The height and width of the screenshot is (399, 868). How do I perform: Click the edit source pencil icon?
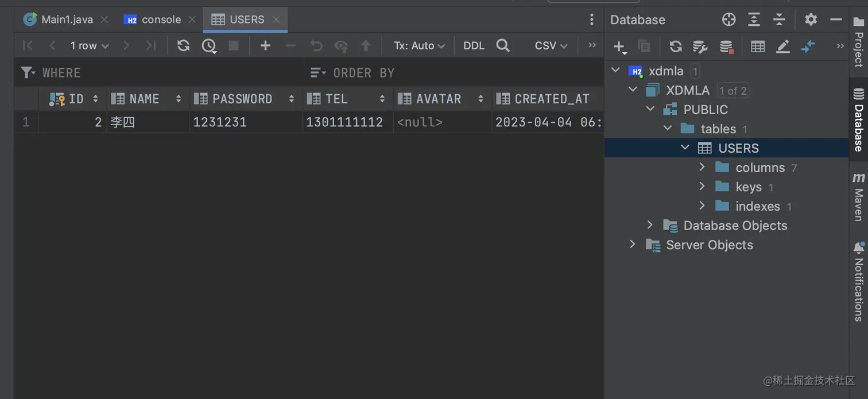pyautogui.click(x=783, y=47)
